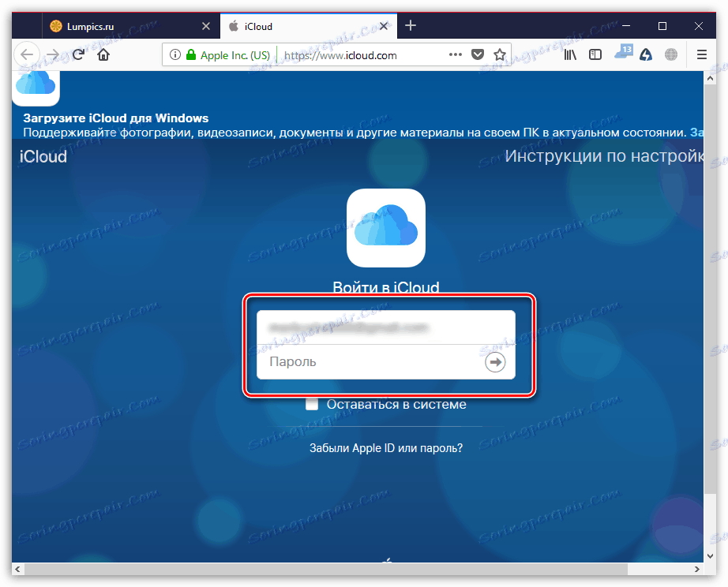728x587 pixels.
Task: Minimize the Firefox window
Action: point(626,26)
